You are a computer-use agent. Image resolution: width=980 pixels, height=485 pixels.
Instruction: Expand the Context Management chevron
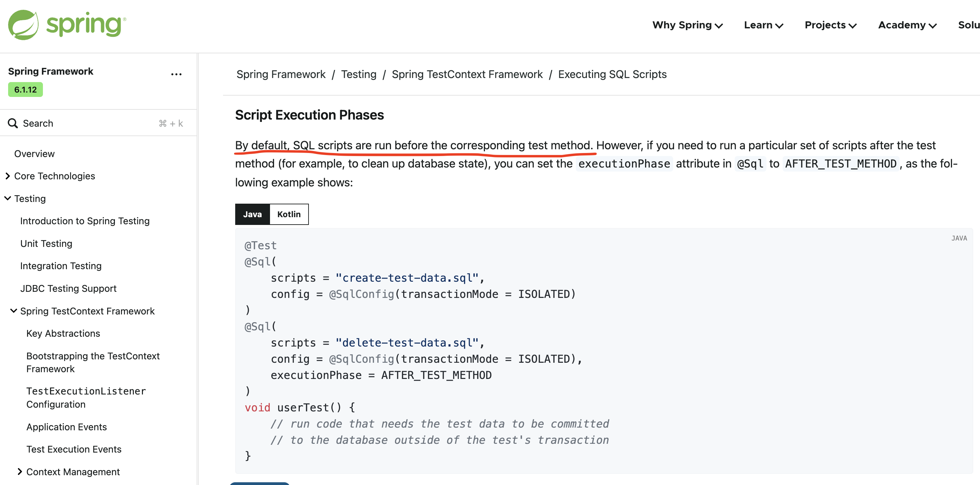[x=20, y=472]
